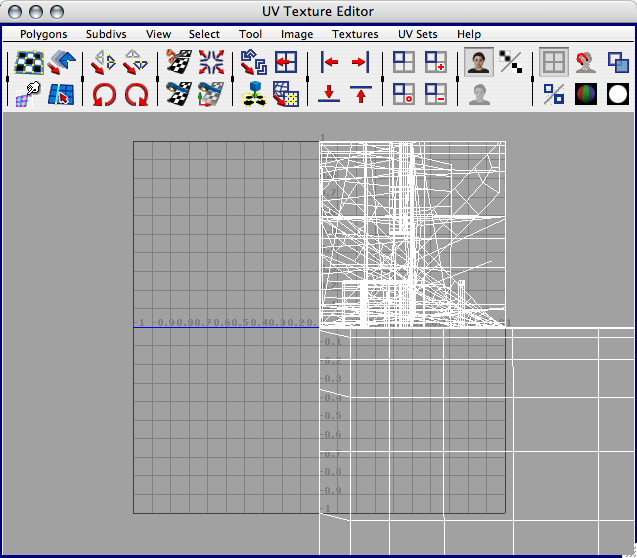
Task: Open the View menu
Action: [158, 34]
